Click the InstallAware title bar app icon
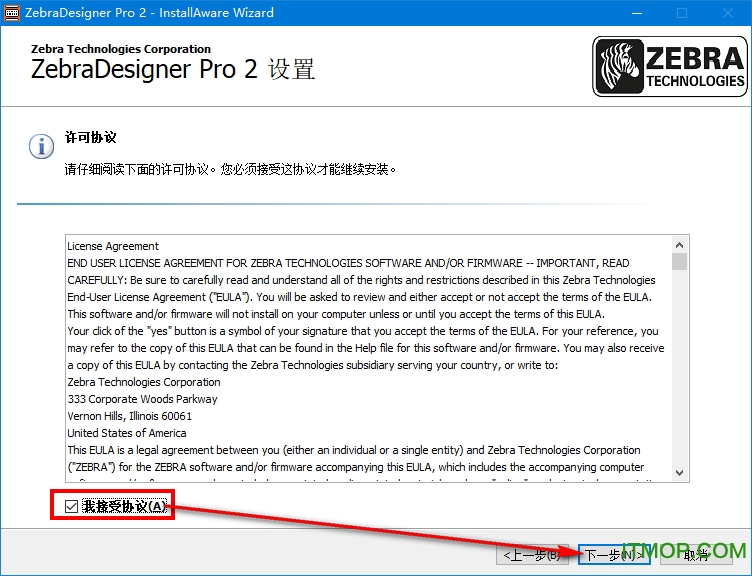 coord(12,13)
